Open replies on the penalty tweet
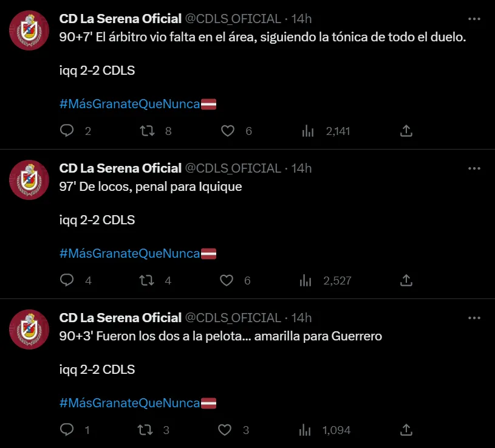The height and width of the screenshot is (448, 495). [67, 280]
